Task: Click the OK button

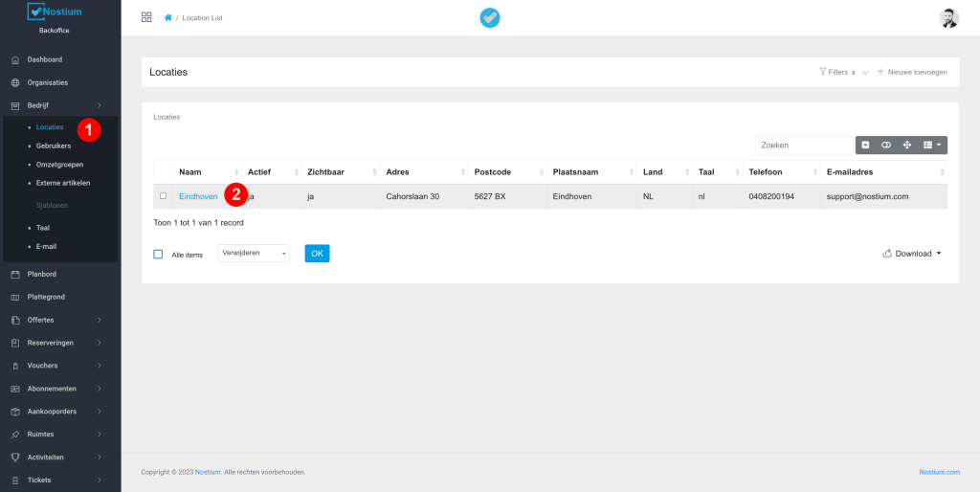Action: [317, 253]
